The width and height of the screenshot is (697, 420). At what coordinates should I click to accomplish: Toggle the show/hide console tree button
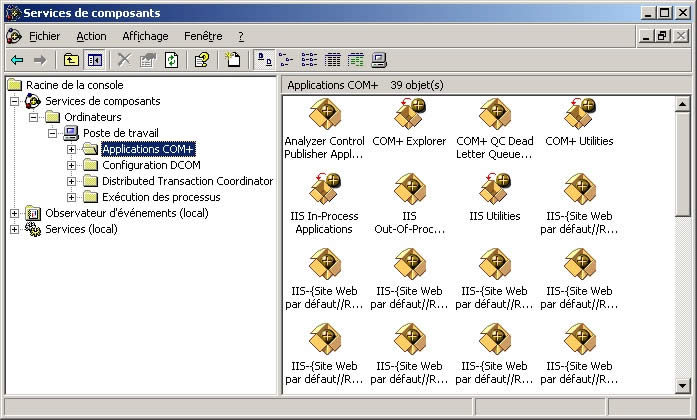point(94,60)
